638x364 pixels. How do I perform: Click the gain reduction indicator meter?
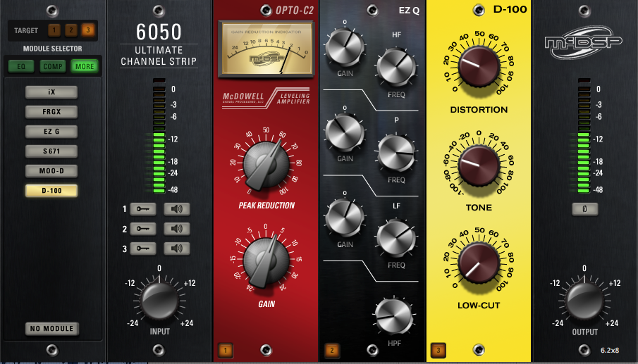pyautogui.click(x=266, y=49)
